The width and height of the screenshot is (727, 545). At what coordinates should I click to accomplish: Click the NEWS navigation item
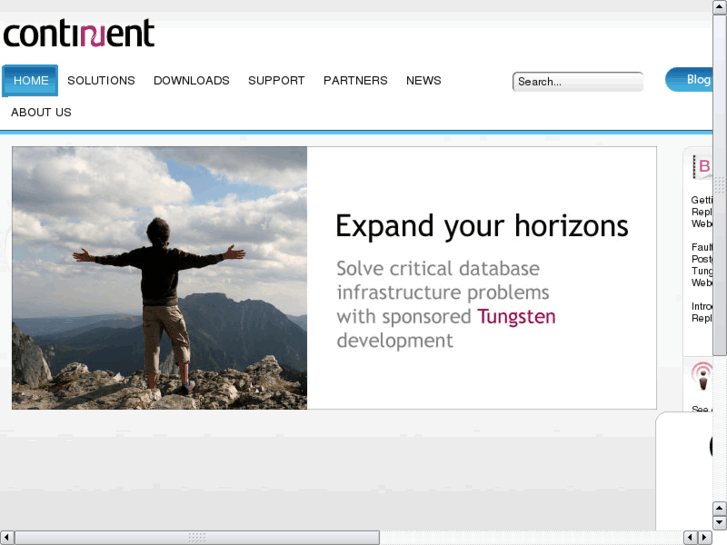(x=424, y=81)
